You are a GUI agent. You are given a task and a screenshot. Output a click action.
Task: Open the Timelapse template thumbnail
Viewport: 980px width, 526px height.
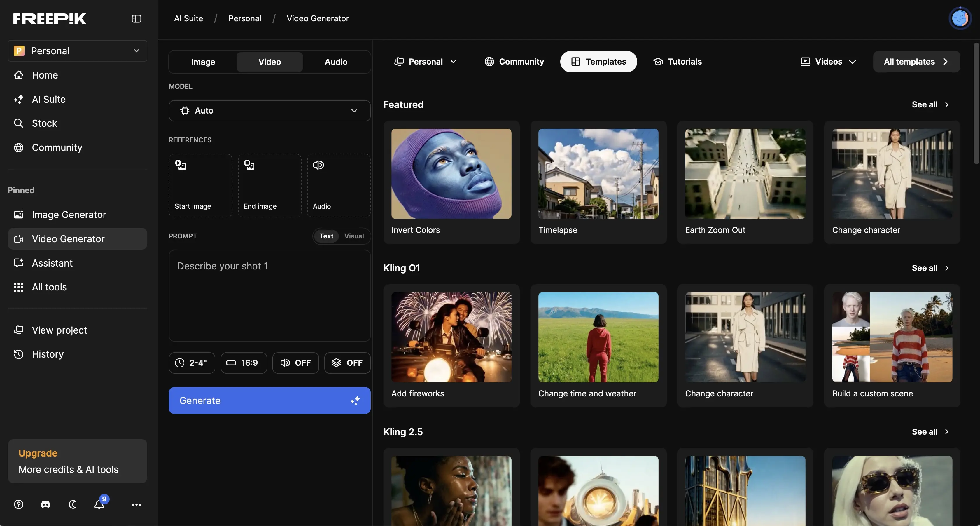pos(598,174)
